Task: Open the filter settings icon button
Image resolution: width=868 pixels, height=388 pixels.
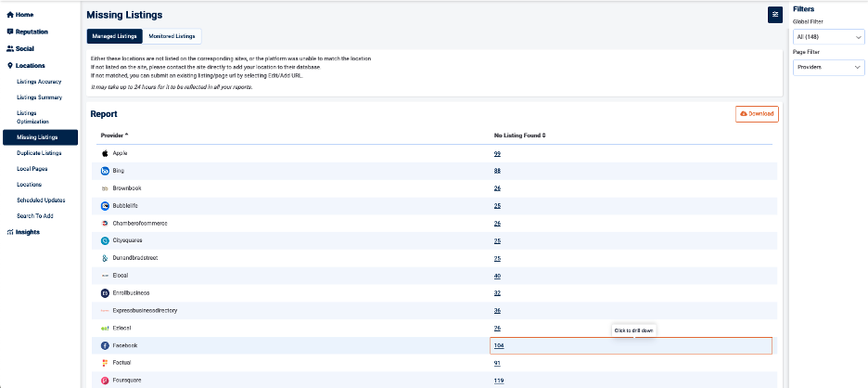Action: (775, 15)
